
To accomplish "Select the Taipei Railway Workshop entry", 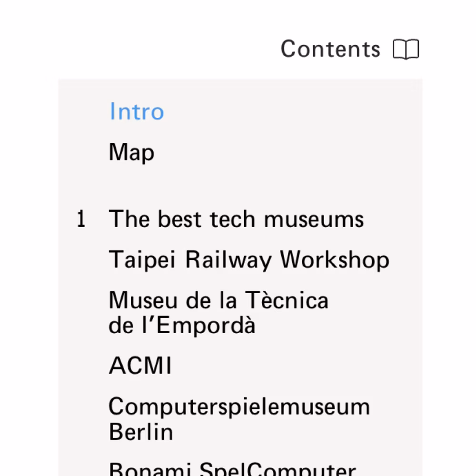I will coord(248,260).
